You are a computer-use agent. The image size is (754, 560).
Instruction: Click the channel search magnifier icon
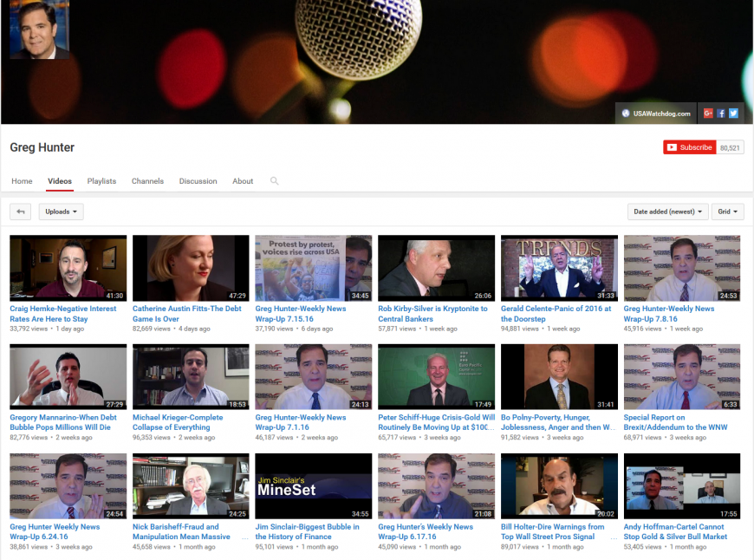[x=274, y=181]
